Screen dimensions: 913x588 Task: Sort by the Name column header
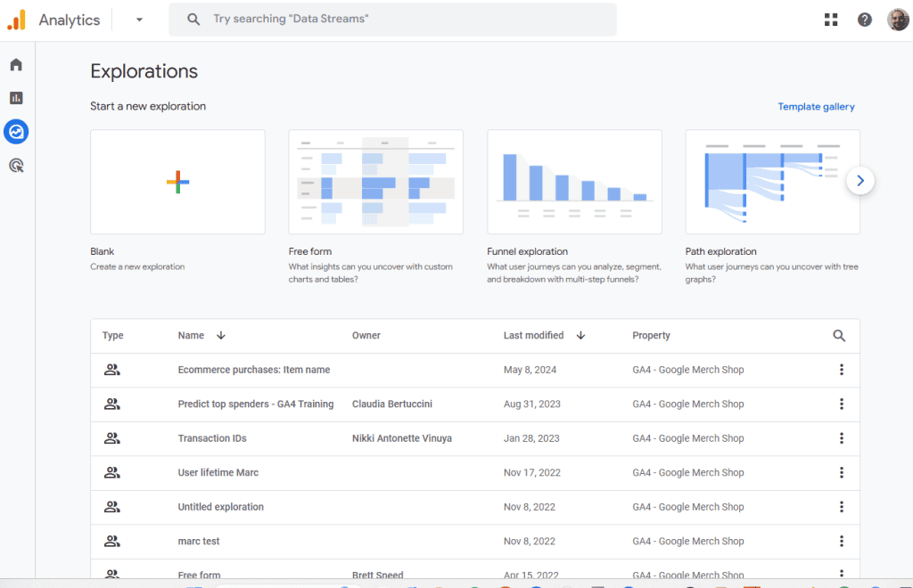[x=192, y=336]
